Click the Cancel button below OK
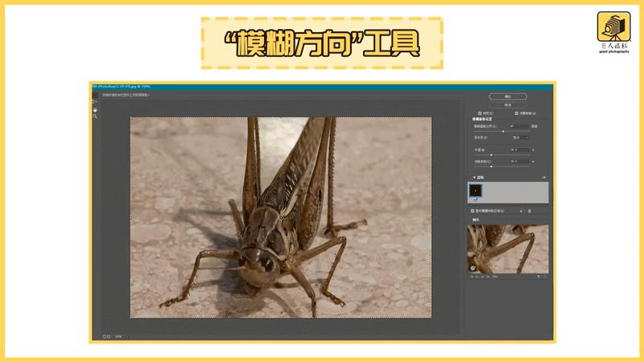 (508, 105)
